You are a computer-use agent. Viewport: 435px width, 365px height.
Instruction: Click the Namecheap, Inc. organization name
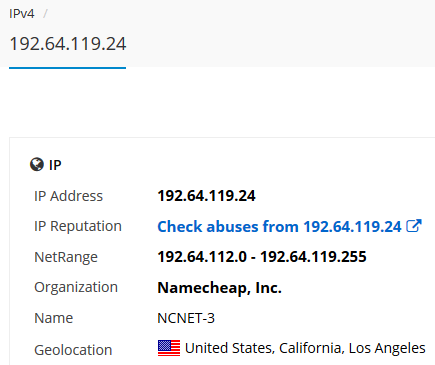click(x=220, y=288)
